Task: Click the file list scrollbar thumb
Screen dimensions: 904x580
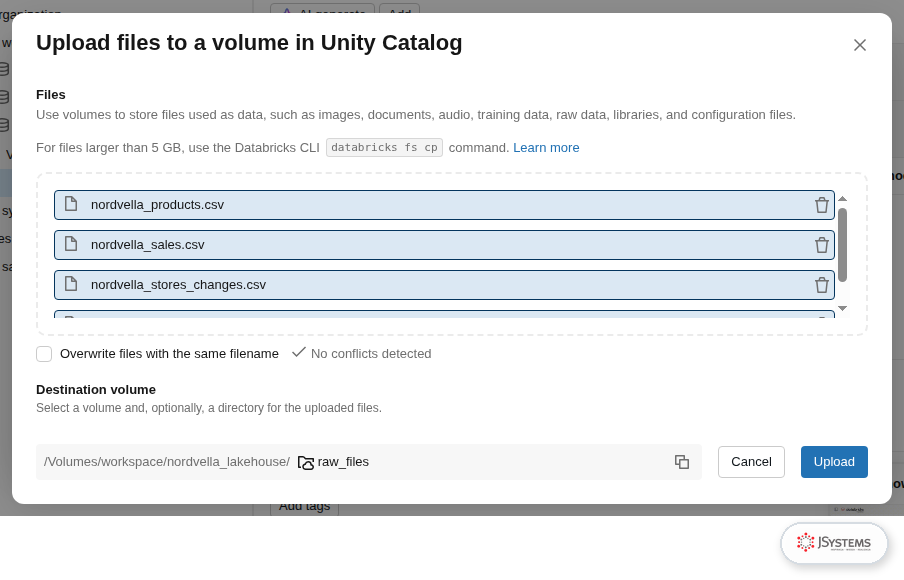Action: click(x=842, y=245)
